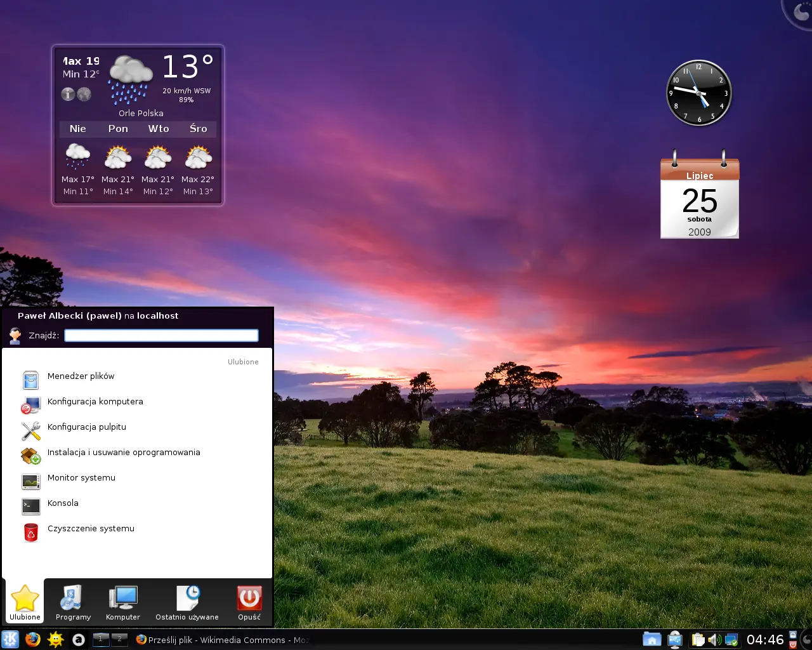Click the Konsola terminal icon
812x650 pixels.
[31, 507]
